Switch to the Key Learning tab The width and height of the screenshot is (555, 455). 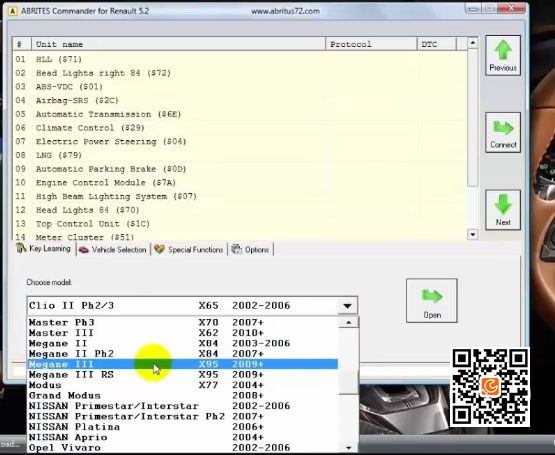tap(44, 249)
